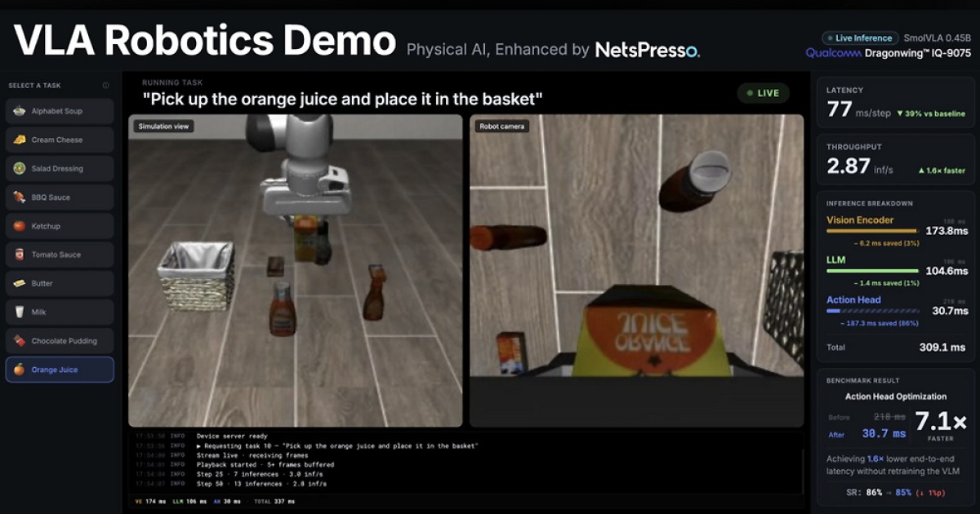Click the 'Device server ready' log line
This screenshot has height=514, width=980.
pos(232,436)
